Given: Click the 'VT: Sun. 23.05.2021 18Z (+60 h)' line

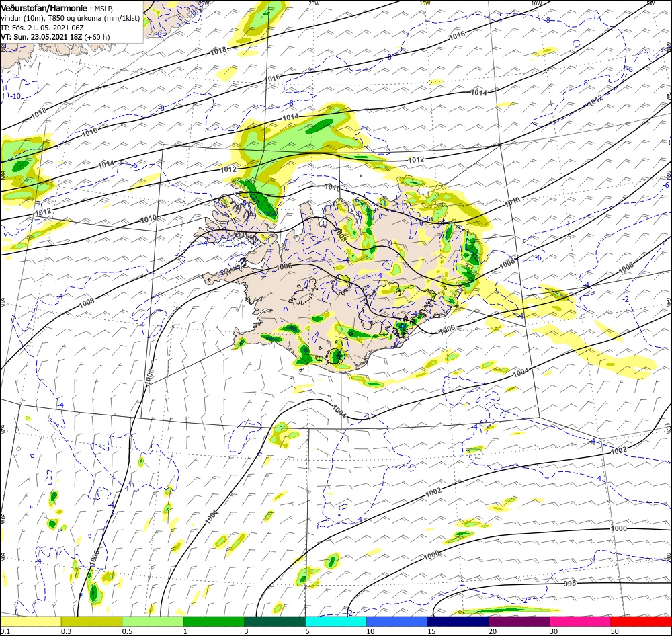Looking at the screenshot, I should tap(55, 37).
